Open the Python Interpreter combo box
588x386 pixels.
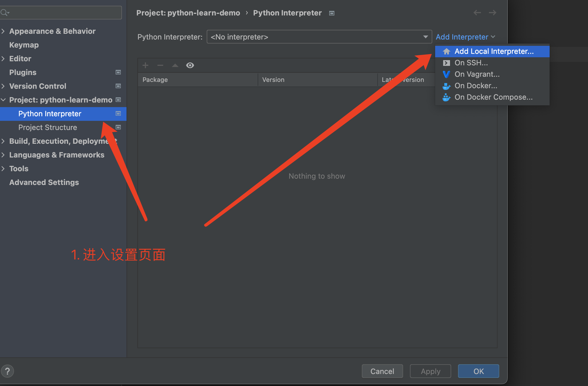coord(319,37)
